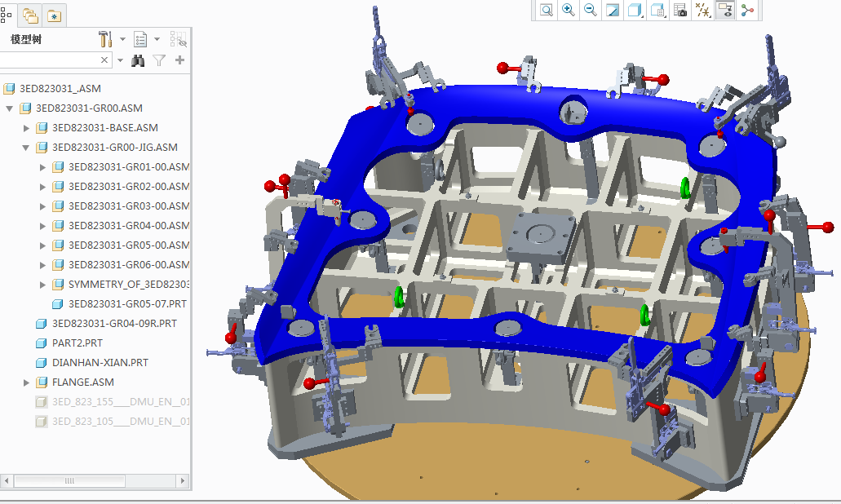
Task: Open the Display Style cube icon
Action: click(x=635, y=10)
